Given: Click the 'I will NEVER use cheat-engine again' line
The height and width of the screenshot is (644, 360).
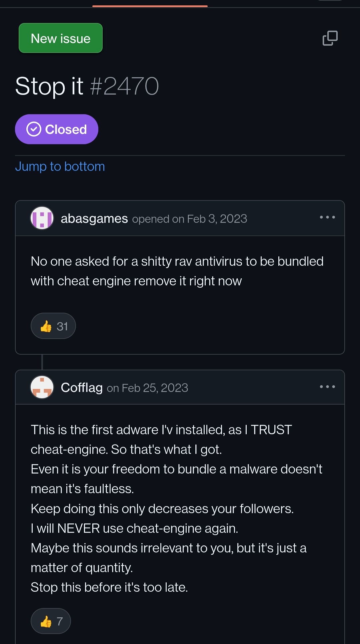Looking at the screenshot, I should [134, 528].
